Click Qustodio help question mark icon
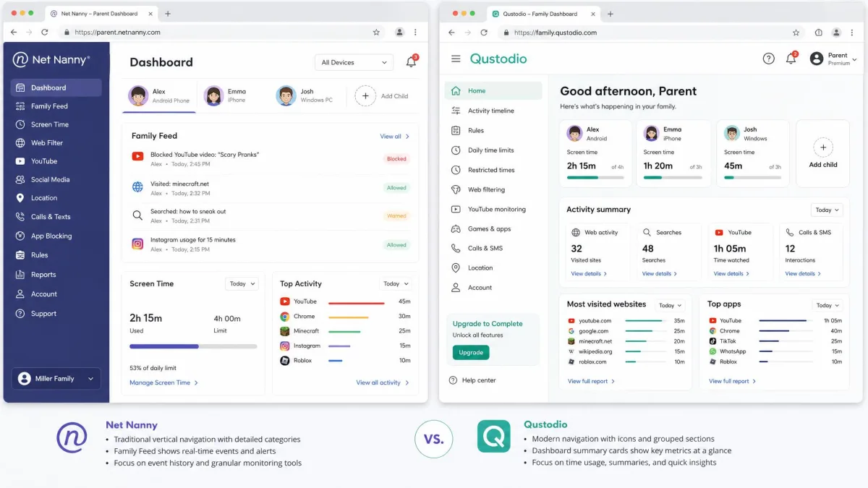868x488 pixels. [768, 59]
